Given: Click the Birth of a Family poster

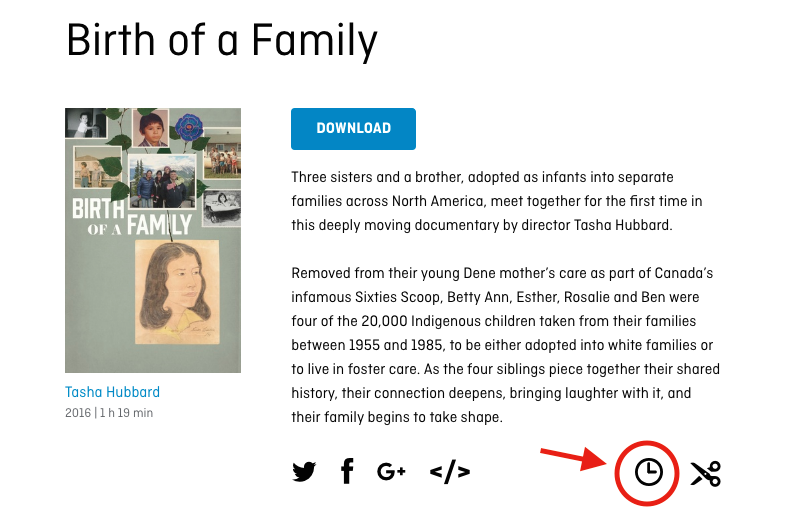Looking at the screenshot, I should (x=153, y=240).
